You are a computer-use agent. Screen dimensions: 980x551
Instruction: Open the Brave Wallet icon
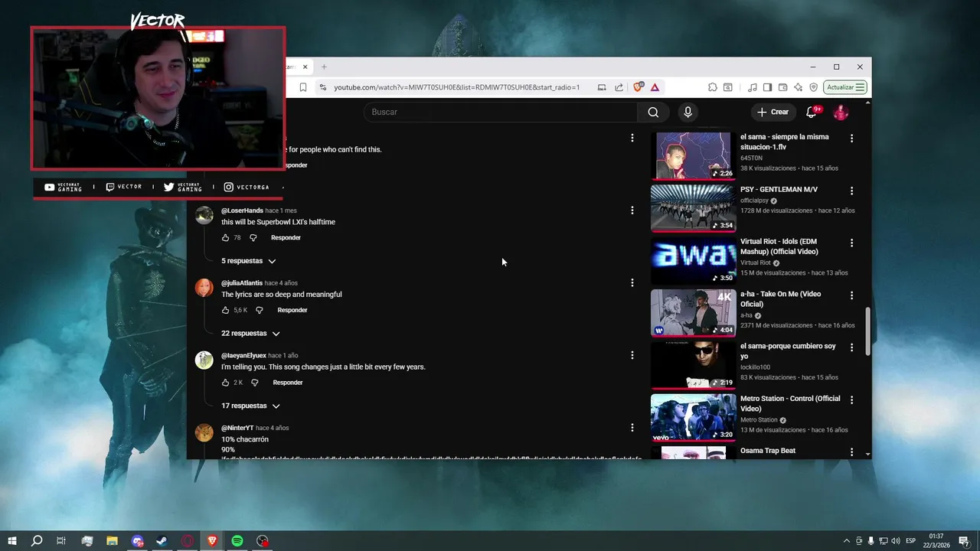[782, 87]
